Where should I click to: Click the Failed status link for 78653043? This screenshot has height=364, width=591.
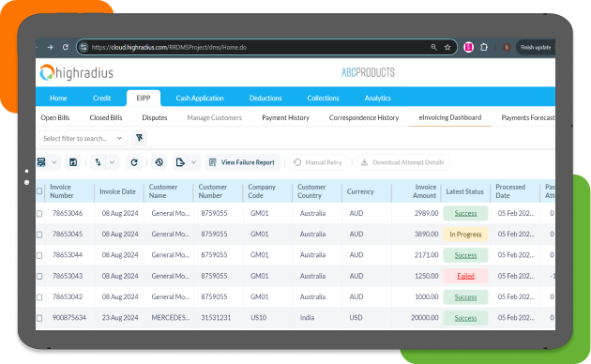click(465, 276)
